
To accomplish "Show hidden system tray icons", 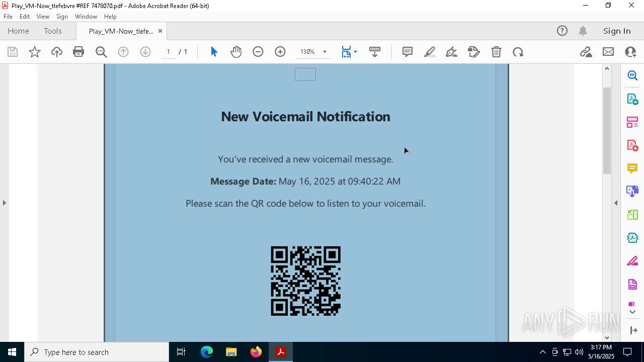I will pos(542,352).
